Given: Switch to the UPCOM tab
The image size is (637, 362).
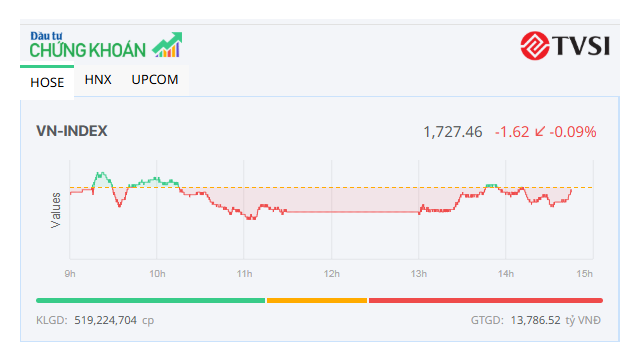Looking at the screenshot, I should [x=155, y=80].
